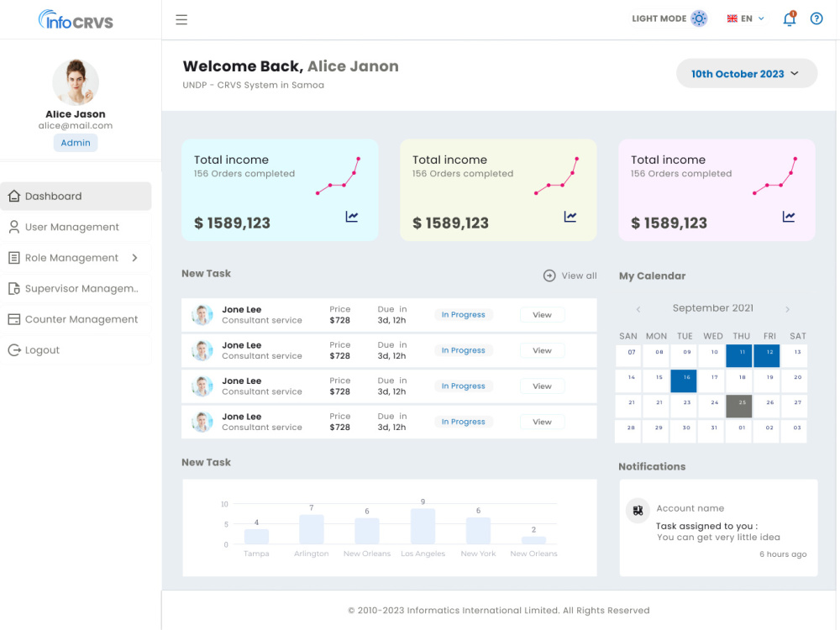Click the chart icon on blue income card

coord(352,217)
